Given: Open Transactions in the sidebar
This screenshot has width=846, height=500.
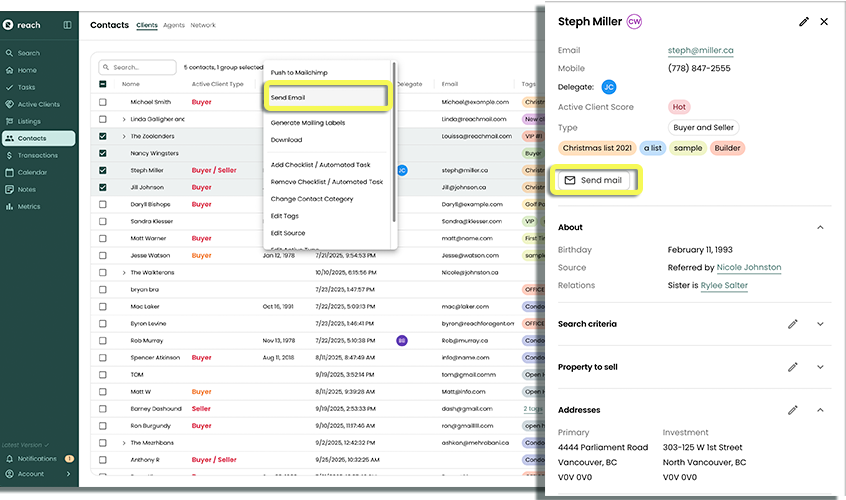Looking at the screenshot, I should click(x=37, y=155).
